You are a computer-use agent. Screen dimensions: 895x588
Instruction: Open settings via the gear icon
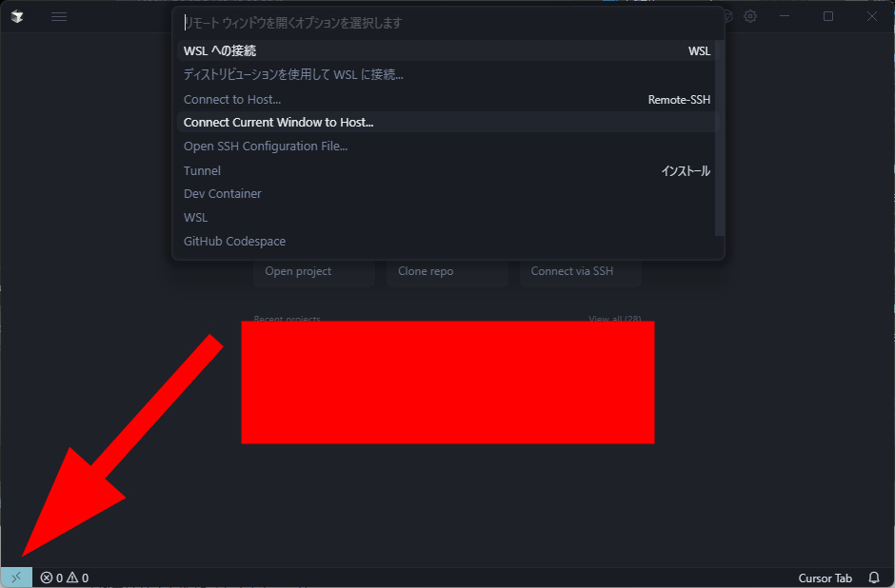tap(750, 16)
